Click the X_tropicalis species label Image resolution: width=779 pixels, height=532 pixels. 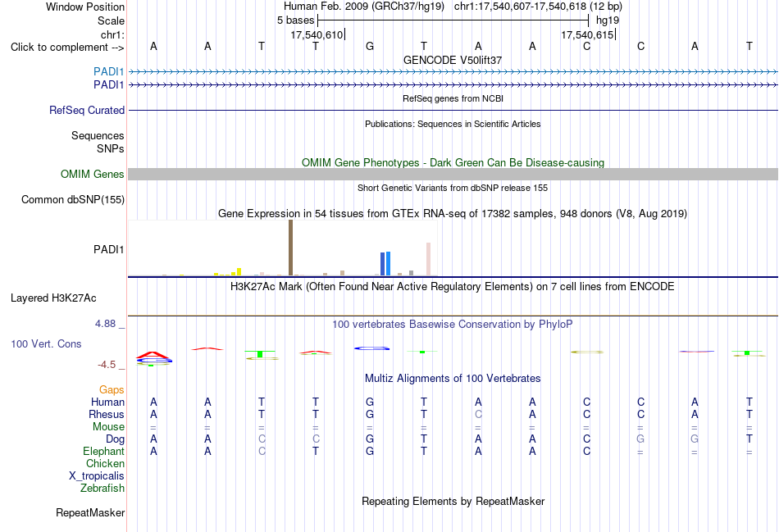click(97, 476)
